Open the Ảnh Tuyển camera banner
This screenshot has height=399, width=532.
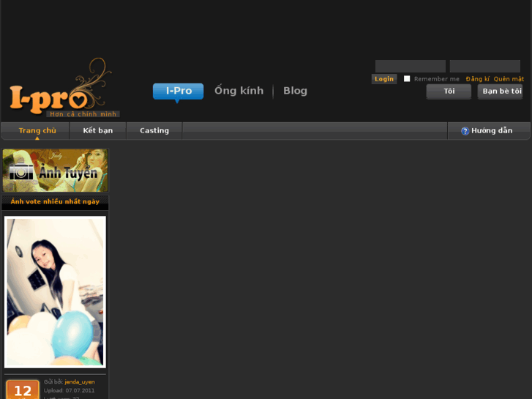point(55,171)
